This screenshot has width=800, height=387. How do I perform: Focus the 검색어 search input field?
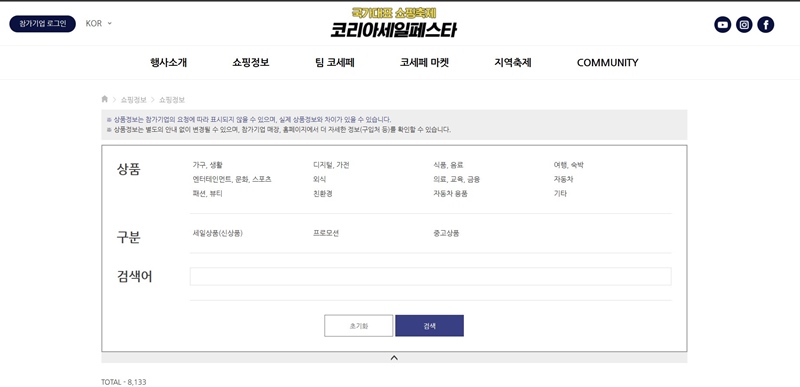pyautogui.click(x=431, y=276)
